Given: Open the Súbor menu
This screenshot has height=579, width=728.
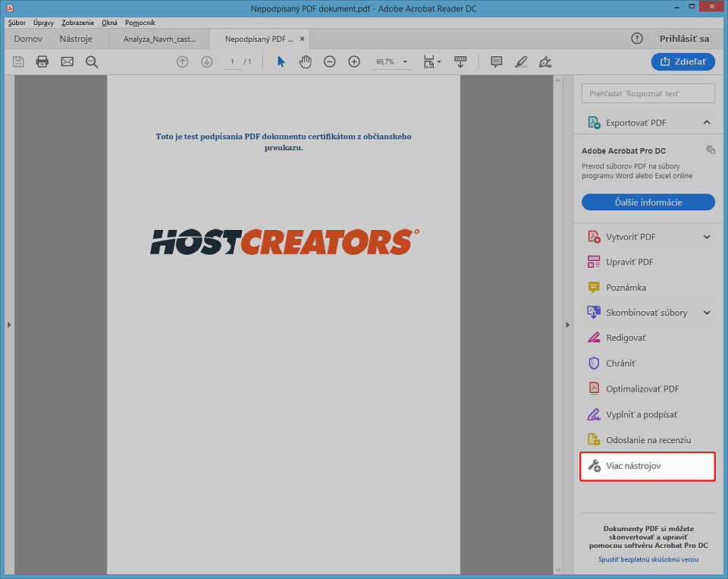Looking at the screenshot, I should coord(17,23).
